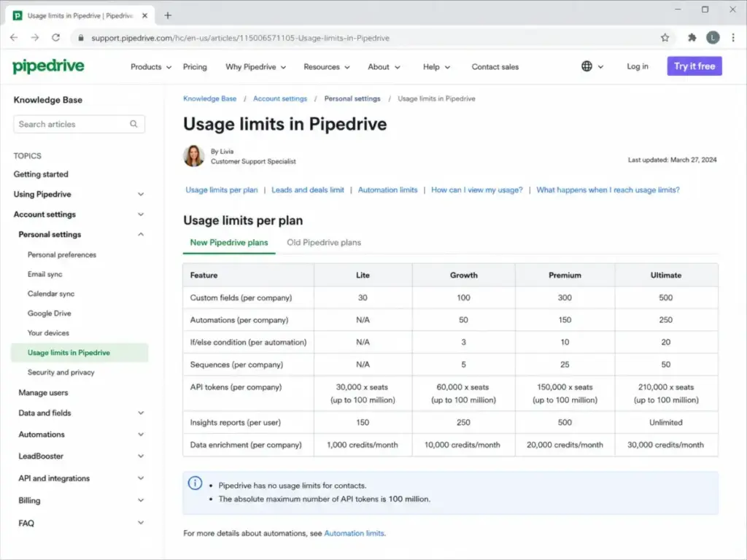Select Usage limits in Pipedrive in sidebar
The width and height of the screenshot is (747, 560).
coord(80,353)
